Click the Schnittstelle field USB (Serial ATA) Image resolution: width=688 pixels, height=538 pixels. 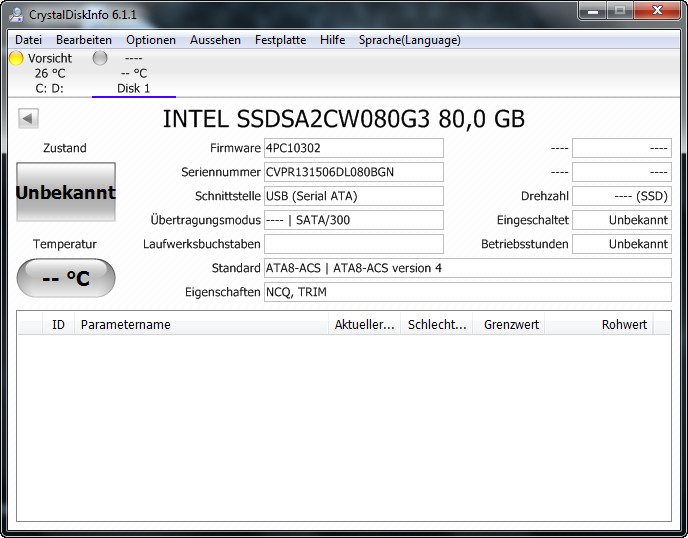(x=354, y=196)
